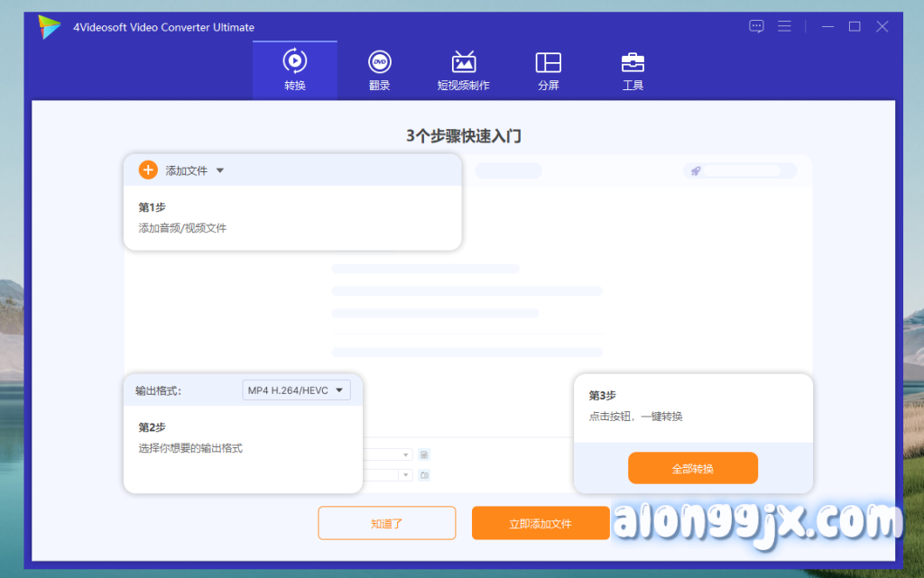Click the feedback speech bubble icon
This screenshot has height=578, width=924.
click(x=756, y=27)
